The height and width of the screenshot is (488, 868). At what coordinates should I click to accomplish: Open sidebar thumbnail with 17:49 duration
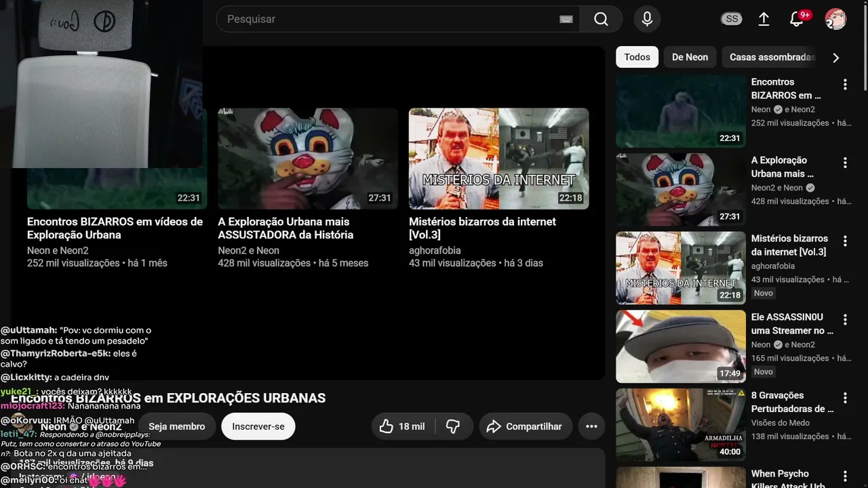click(681, 346)
